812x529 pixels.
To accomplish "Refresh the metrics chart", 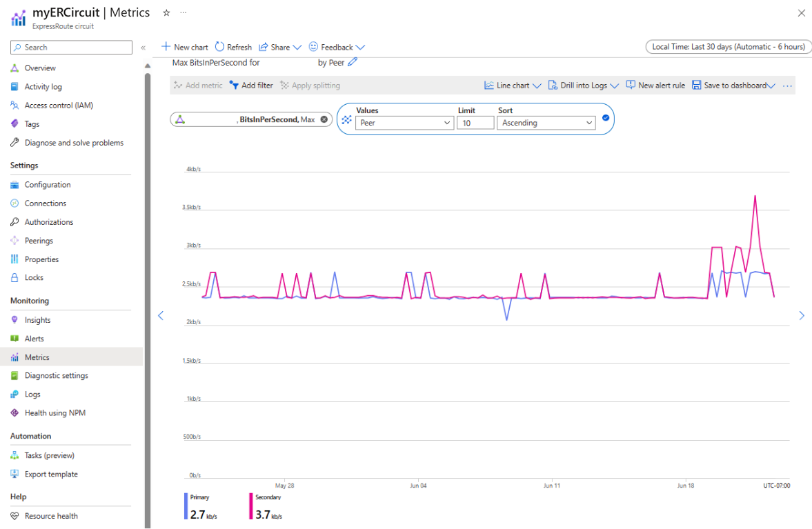I will (x=233, y=47).
